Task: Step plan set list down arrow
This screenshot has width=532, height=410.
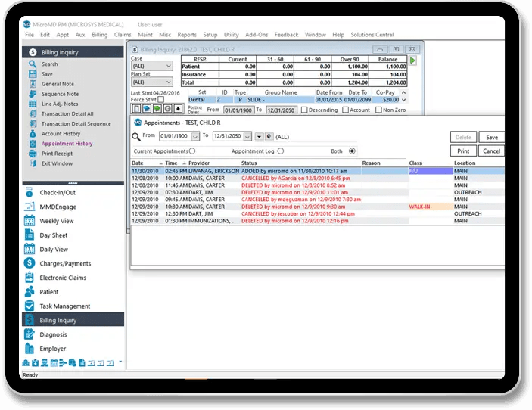Action: (x=404, y=100)
